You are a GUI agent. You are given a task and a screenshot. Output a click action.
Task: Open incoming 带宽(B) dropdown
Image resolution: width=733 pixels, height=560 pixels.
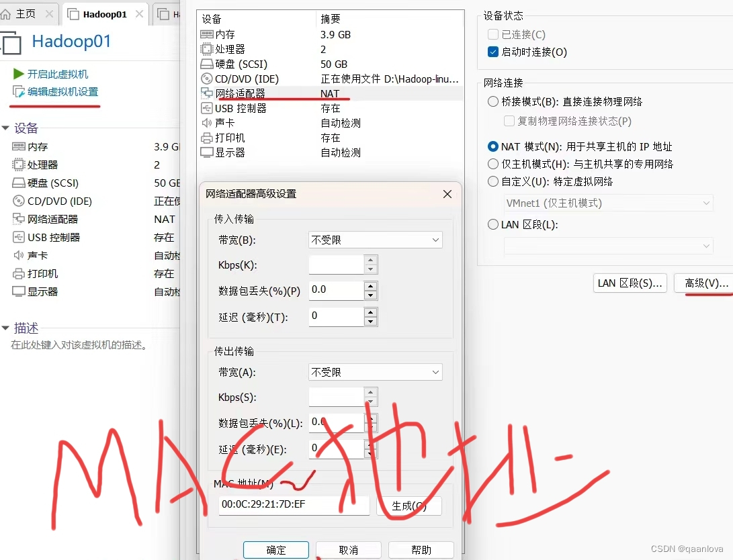click(376, 240)
